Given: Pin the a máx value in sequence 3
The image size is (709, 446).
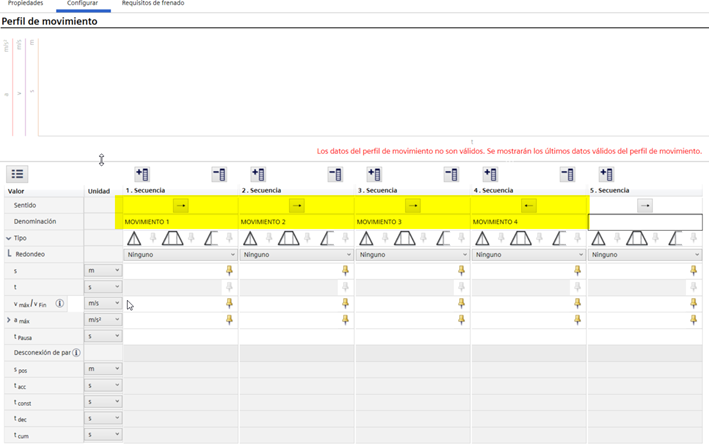Looking at the screenshot, I should point(461,319).
